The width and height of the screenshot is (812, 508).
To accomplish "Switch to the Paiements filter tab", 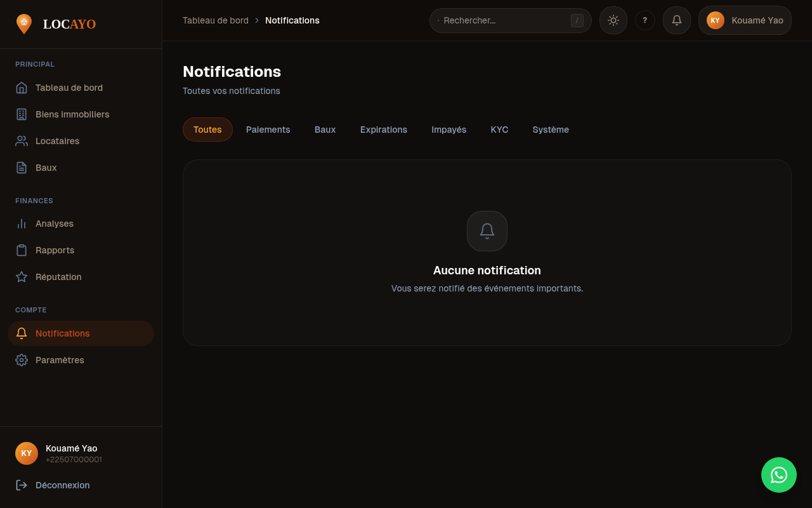I will tap(268, 130).
